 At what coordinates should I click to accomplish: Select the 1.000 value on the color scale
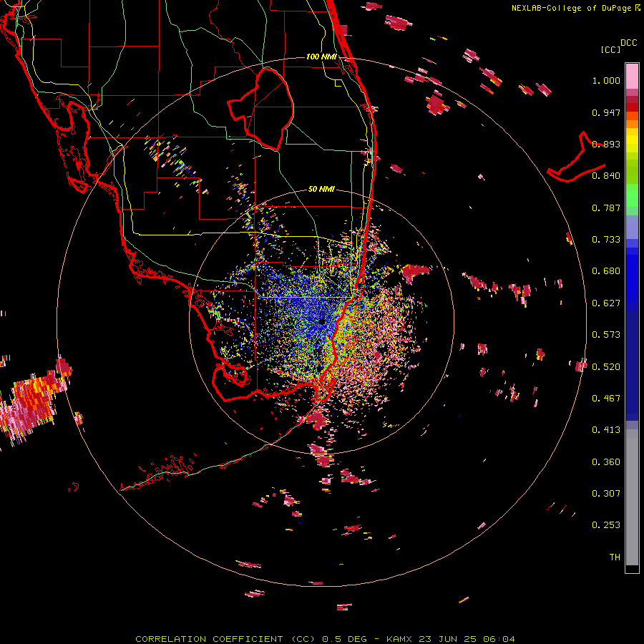[x=606, y=80]
